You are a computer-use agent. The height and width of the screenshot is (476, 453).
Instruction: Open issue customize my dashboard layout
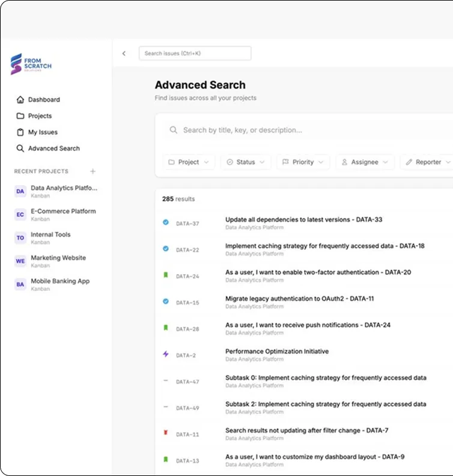[x=315, y=457]
